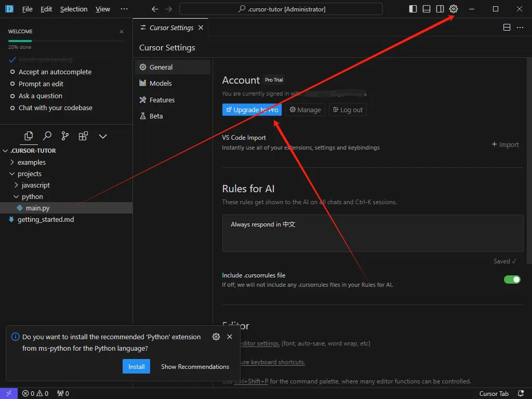This screenshot has height=399, width=532.
Task: Click inside the Rules for AI text box
Action: pos(373,233)
